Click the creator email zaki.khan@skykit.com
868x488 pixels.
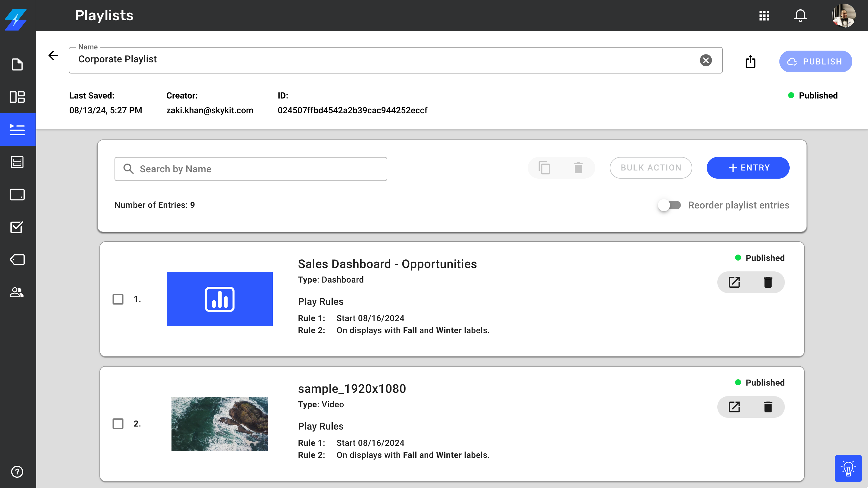click(209, 111)
